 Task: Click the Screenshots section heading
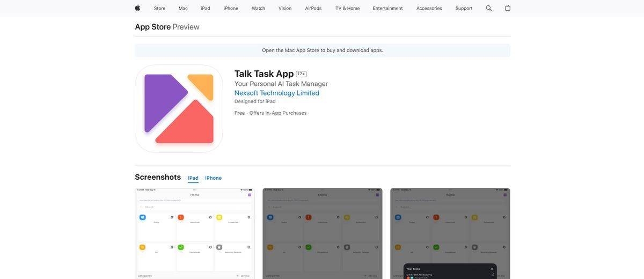[158, 177]
